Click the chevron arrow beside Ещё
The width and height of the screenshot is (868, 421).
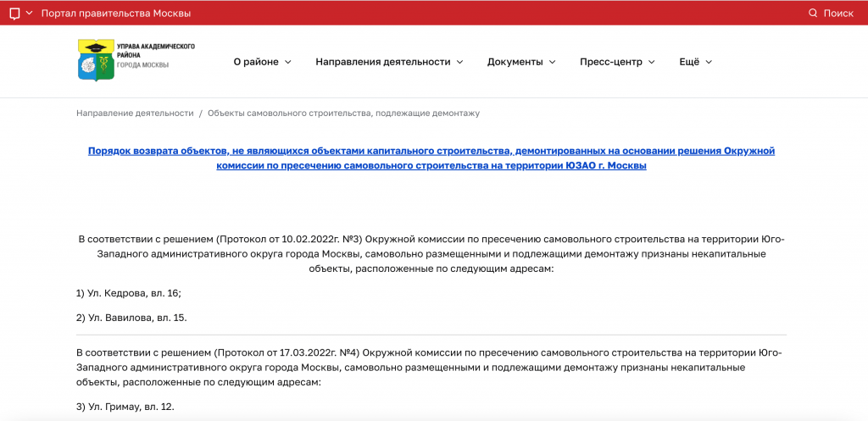[x=709, y=62]
